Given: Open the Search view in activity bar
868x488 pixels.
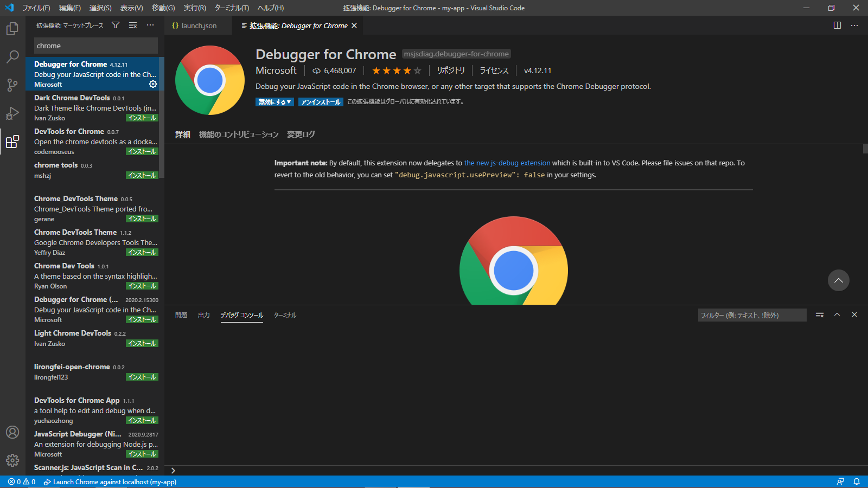Looking at the screenshot, I should pyautogui.click(x=12, y=57).
